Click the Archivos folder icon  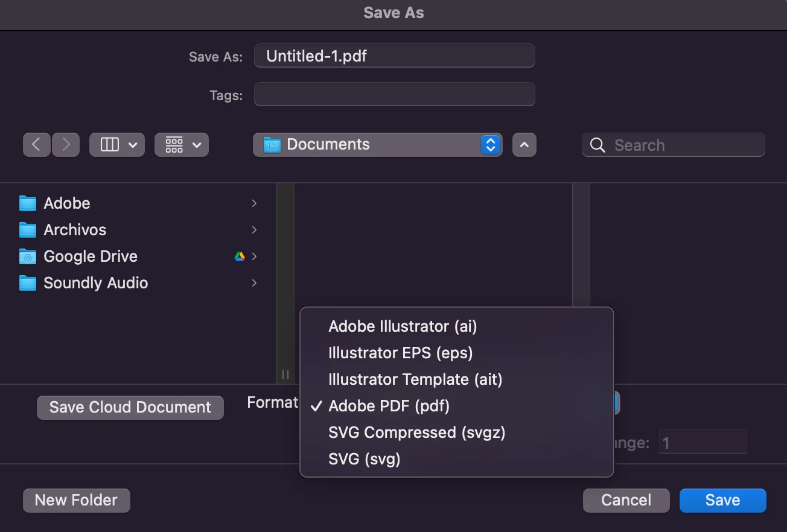28,230
